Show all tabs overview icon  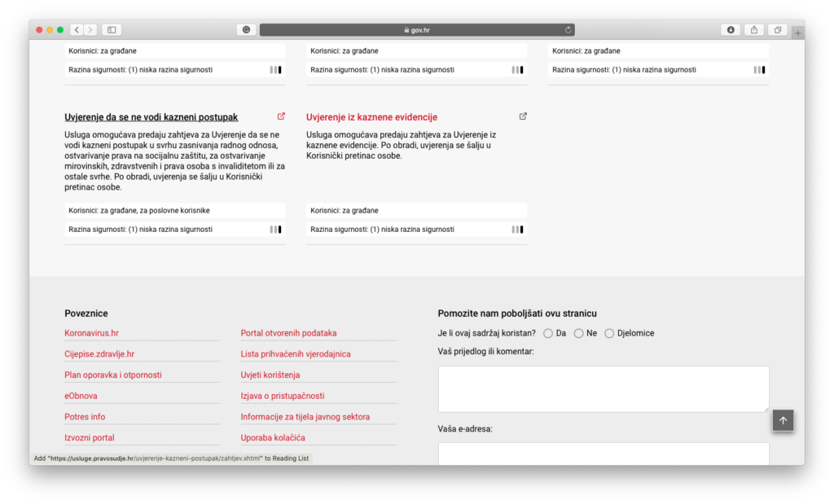(x=778, y=30)
